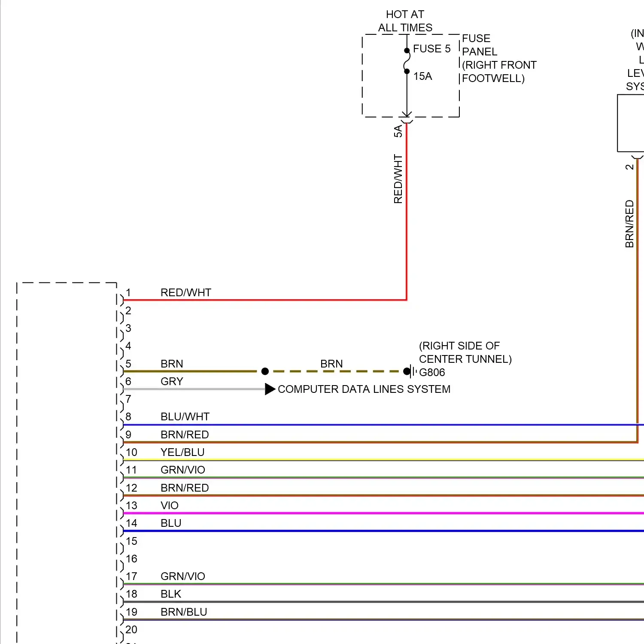Click connector pin number 4
Image resolution: width=644 pixels, height=644 pixels.
pos(128,346)
